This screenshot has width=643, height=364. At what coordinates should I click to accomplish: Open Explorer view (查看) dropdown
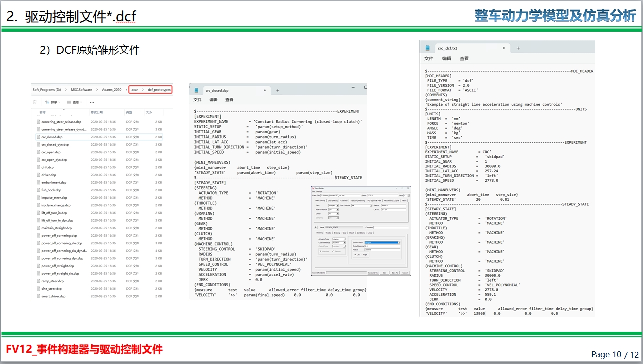74,102
